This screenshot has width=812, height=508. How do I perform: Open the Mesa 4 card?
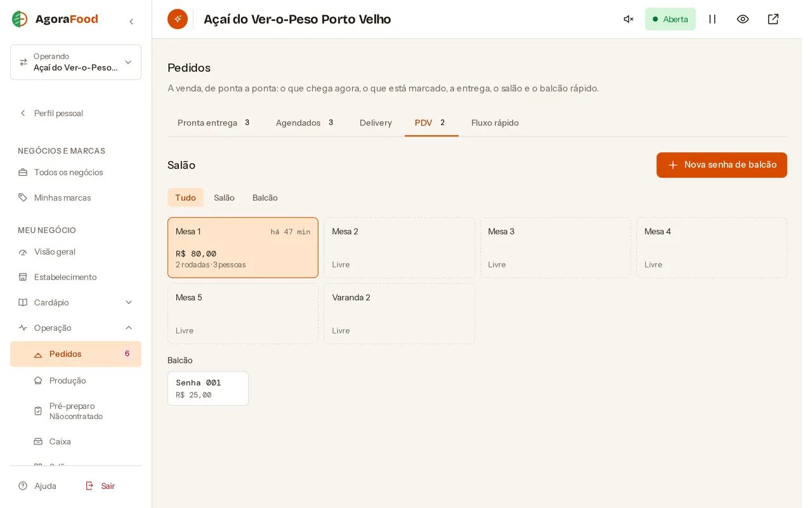pyautogui.click(x=712, y=248)
